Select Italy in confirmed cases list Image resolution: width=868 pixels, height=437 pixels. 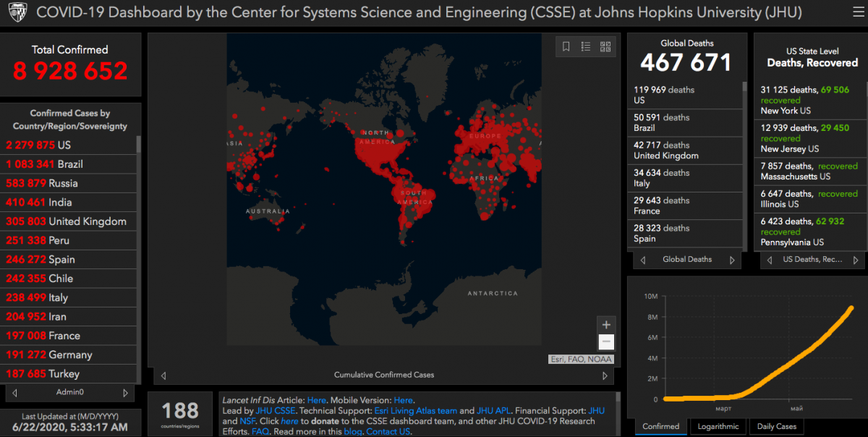point(68,297)
